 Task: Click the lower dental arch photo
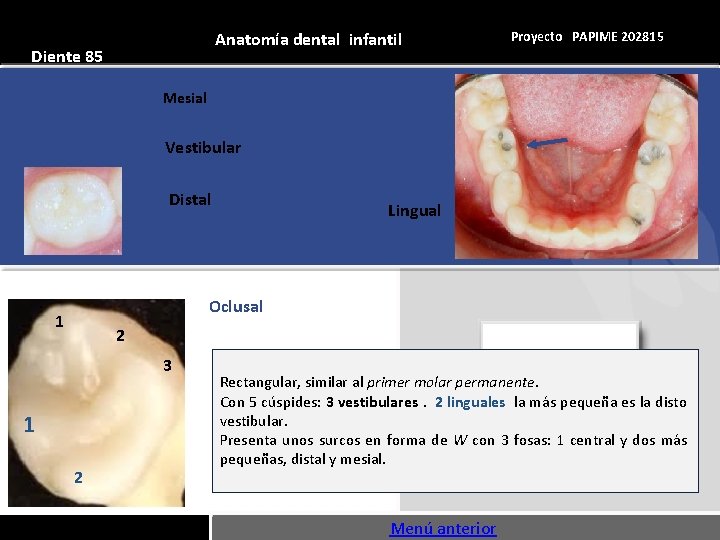click(x=576, y=166)
